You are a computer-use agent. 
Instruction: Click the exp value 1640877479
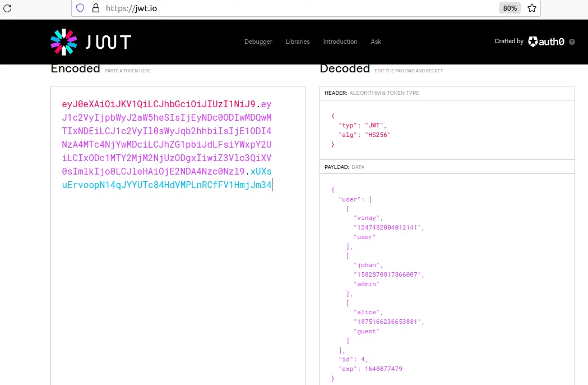coord(383,369)
